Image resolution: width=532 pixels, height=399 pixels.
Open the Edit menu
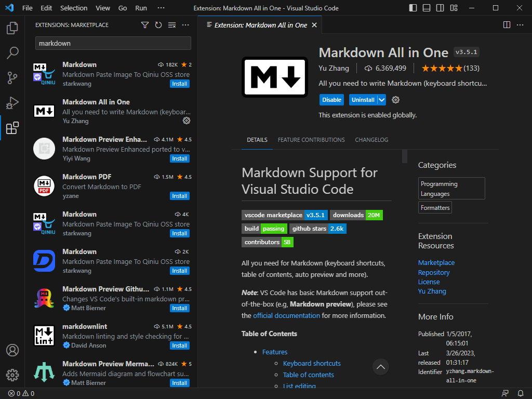[46, 8]
